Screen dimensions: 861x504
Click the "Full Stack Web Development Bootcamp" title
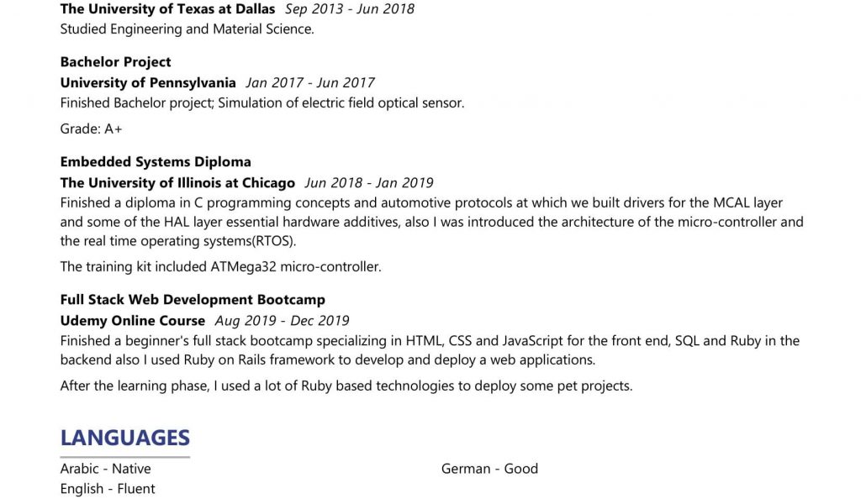coord(193,300)
